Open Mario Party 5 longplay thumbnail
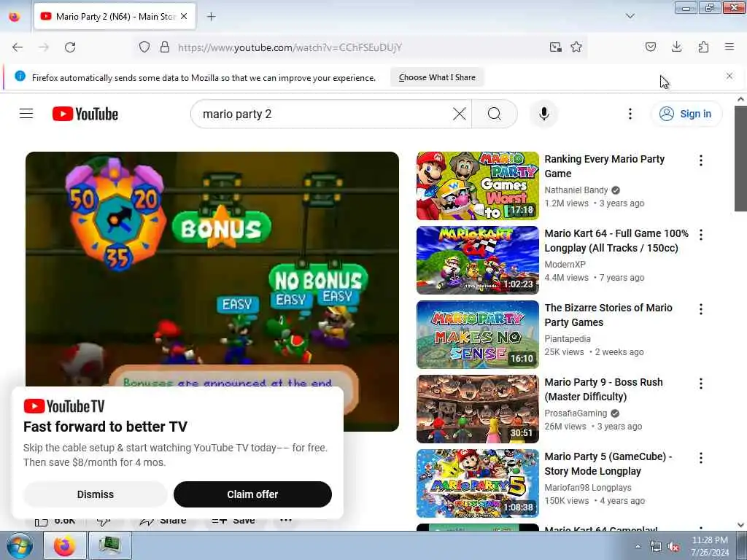The height and width of the screenshot is (560, 747). (478, 483)
